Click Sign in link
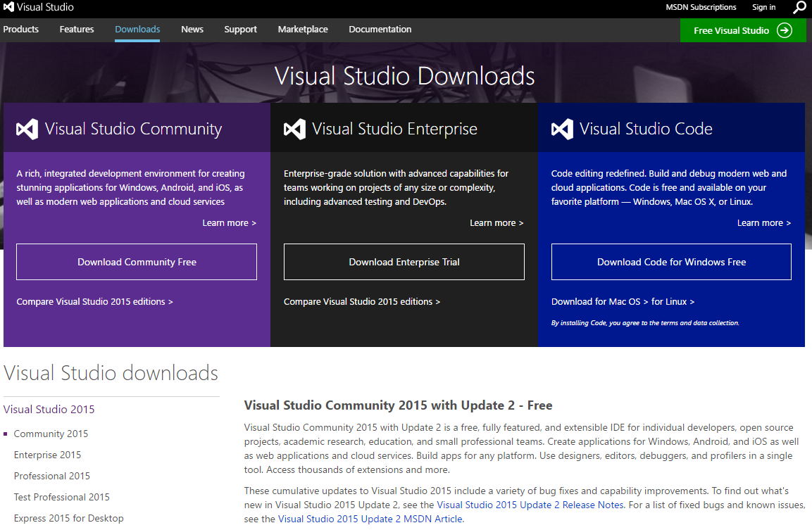The image size is (812, 530). (x=764, y=7)
